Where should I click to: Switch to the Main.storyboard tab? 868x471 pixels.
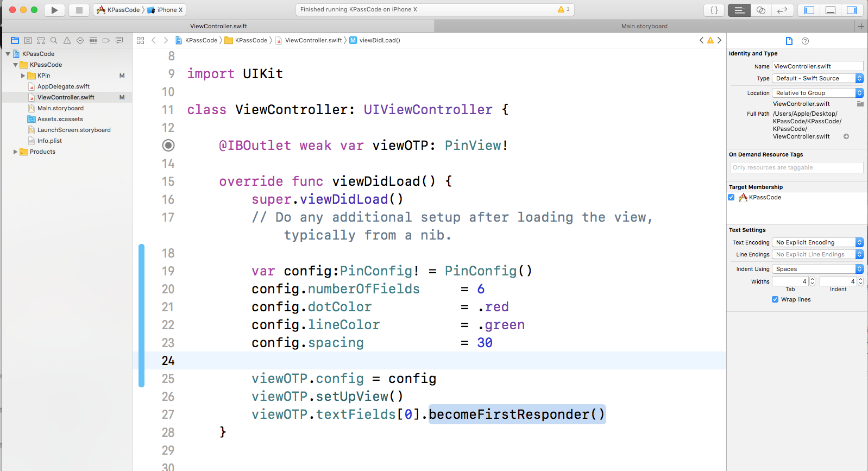coord(644,26)
